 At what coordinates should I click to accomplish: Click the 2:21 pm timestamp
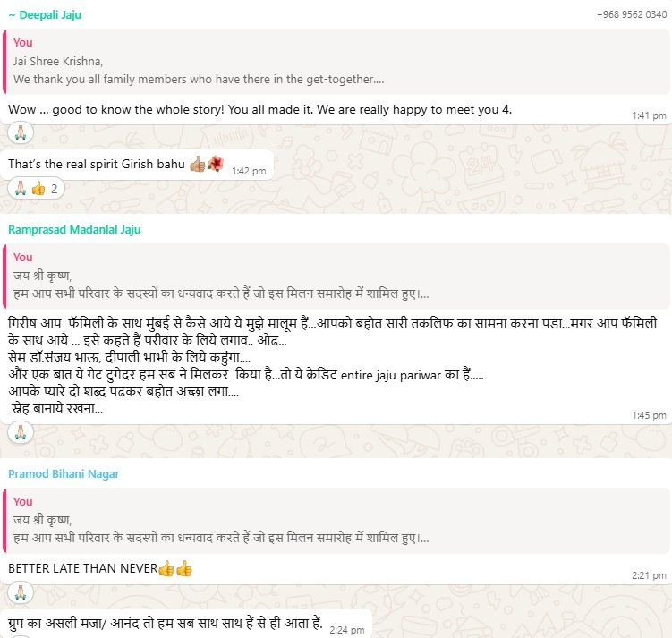point(649,575)
